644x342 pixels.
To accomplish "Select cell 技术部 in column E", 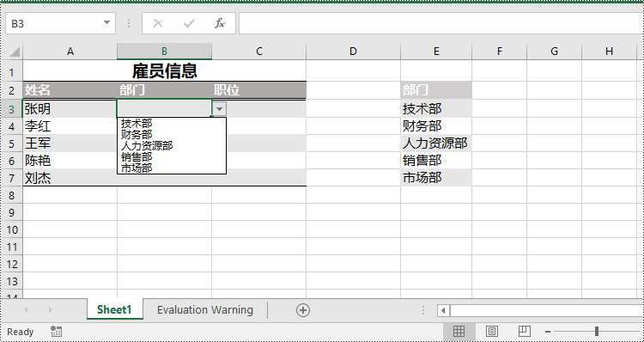I will 436,109.
